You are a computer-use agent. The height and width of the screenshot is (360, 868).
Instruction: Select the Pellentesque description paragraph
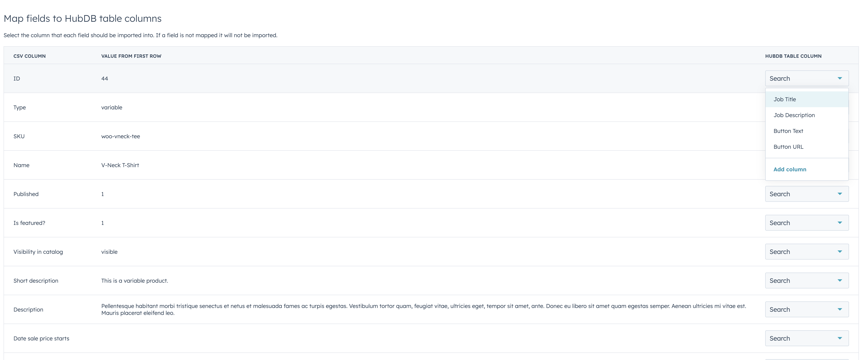tap(424, 310)
